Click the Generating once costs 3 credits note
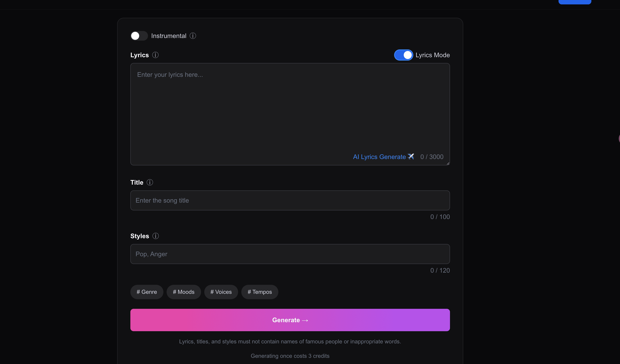This screenshot has width=620, height=364. click(x=290, y=356)
